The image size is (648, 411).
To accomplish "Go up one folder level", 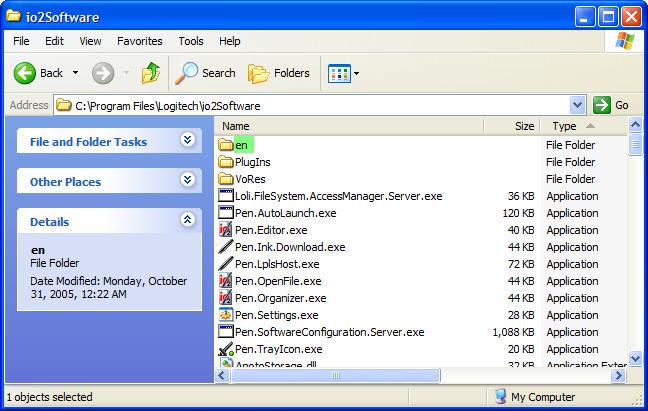I will (x=150, y=73).
